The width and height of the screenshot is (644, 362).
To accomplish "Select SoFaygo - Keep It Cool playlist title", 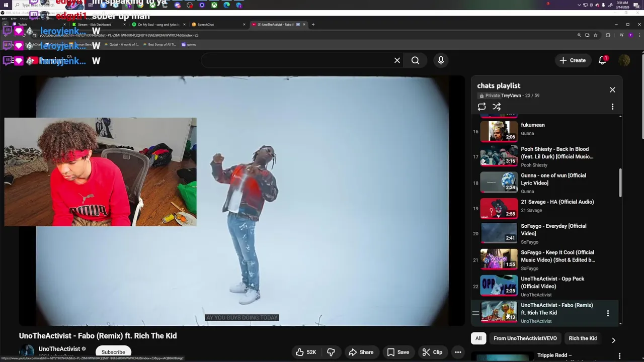I will [557, 256].
